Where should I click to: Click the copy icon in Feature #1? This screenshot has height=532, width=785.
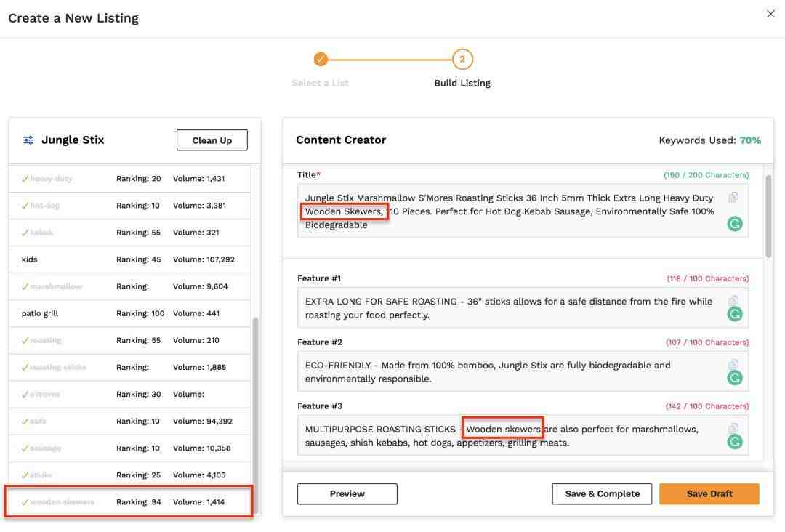pyautogui.click(x=734, y=301)
